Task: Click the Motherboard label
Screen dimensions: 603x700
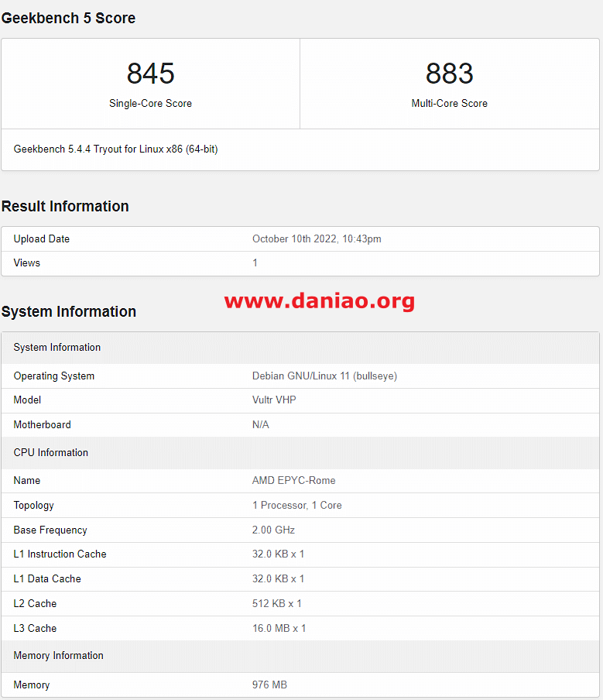Action: coord(42,424)
